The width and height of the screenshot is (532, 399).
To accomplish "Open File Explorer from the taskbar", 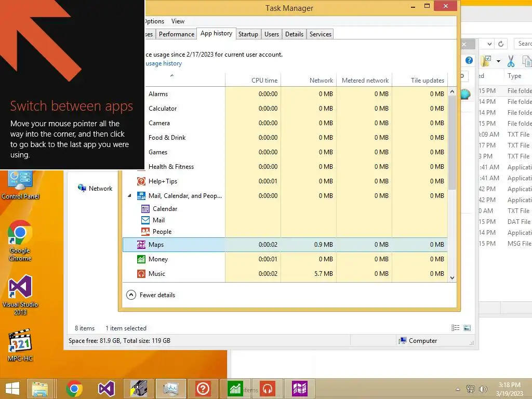I will click(x=39, y=389).
